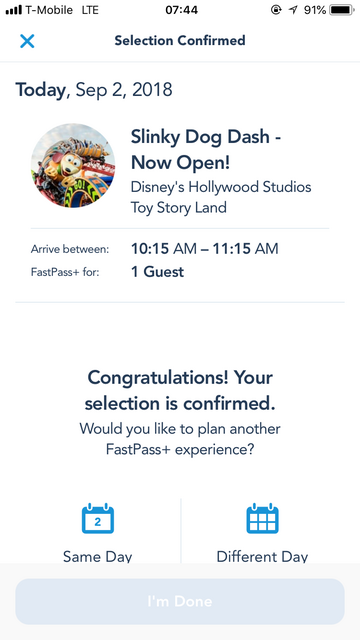Viewport: 360px width, 640px height.
Task: Tap the Slinky Dog Dash title
Action: [206, 150]
